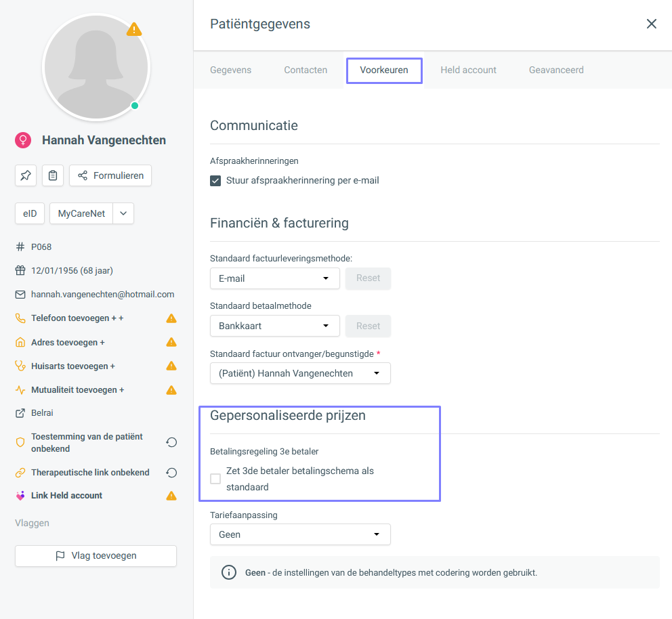The image size is (672, 619).
Task: Click the warning icon next to Mutualiteit toevoegen
Action: (x=171, y=390)
